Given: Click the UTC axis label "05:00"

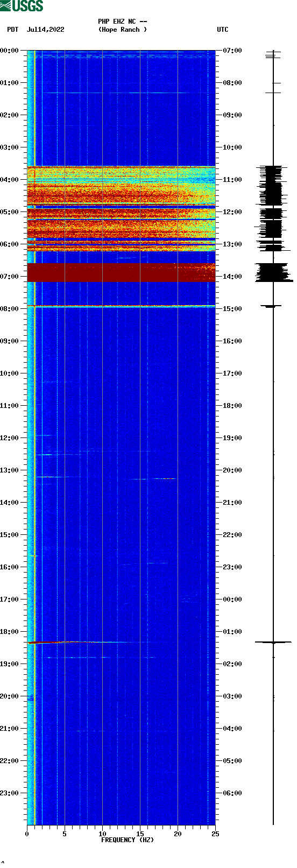Looking at the screenshot, I should coord(232,761).
